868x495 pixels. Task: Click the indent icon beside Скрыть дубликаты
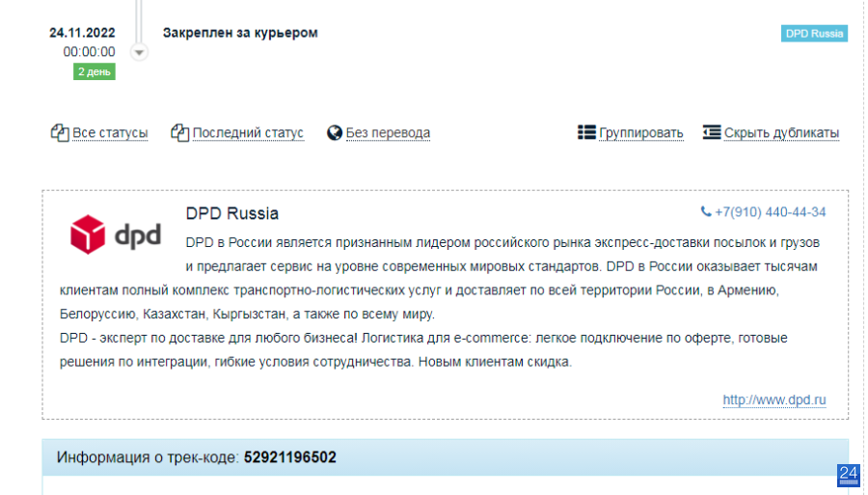[712, 132]
